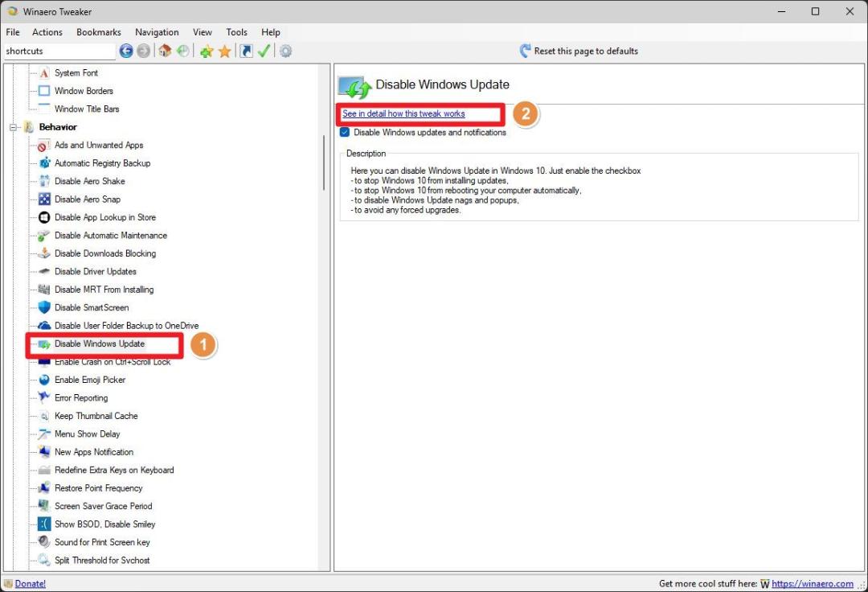This screenshot has width=868, height=592.
Task: Open the File menu
Action: point(13,32)
